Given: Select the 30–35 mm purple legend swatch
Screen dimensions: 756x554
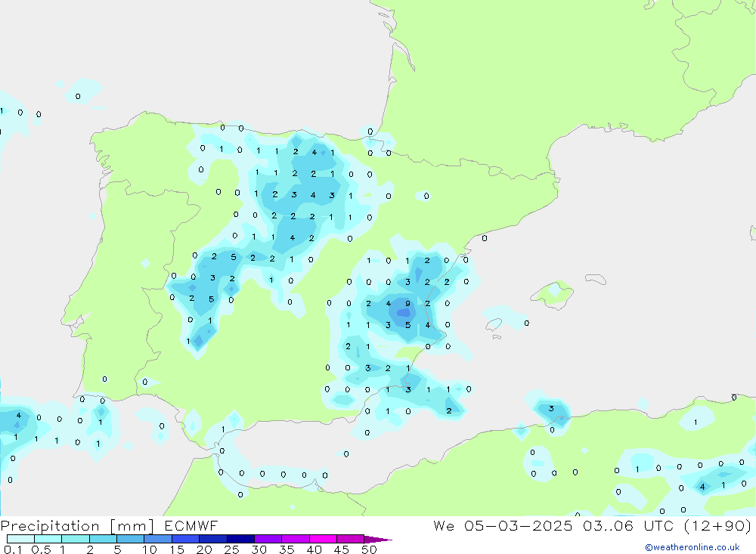Looking at the screenshot, I should (268, 539).
